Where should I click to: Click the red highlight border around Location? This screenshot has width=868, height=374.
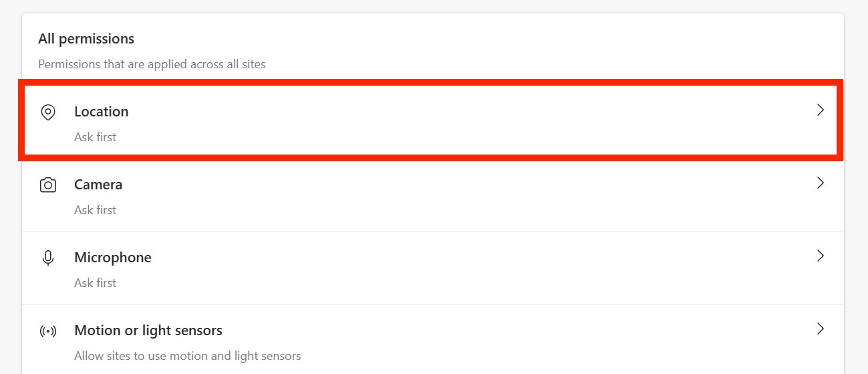430,82
